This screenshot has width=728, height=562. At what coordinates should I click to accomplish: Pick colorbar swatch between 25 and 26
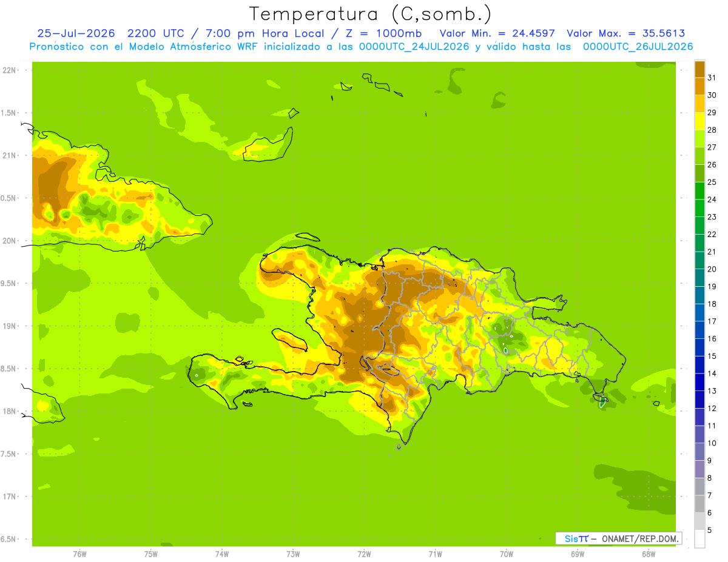pos(699,173)
